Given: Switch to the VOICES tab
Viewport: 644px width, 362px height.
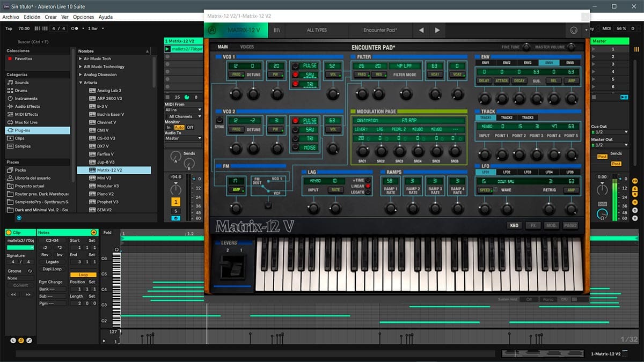Looking at the screenshot, I should pyautogui.click(x=247, y=47).
